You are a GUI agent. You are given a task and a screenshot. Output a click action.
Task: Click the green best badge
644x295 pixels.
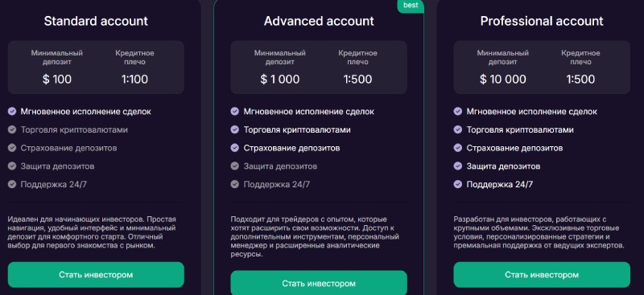(411, 6)
